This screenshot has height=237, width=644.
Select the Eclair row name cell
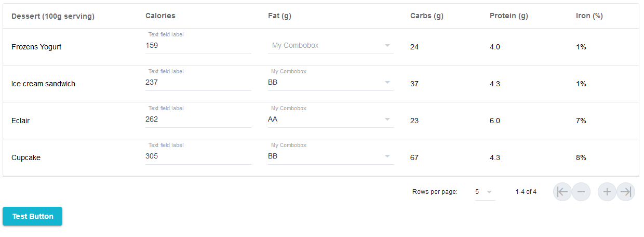tap(21, 121)
